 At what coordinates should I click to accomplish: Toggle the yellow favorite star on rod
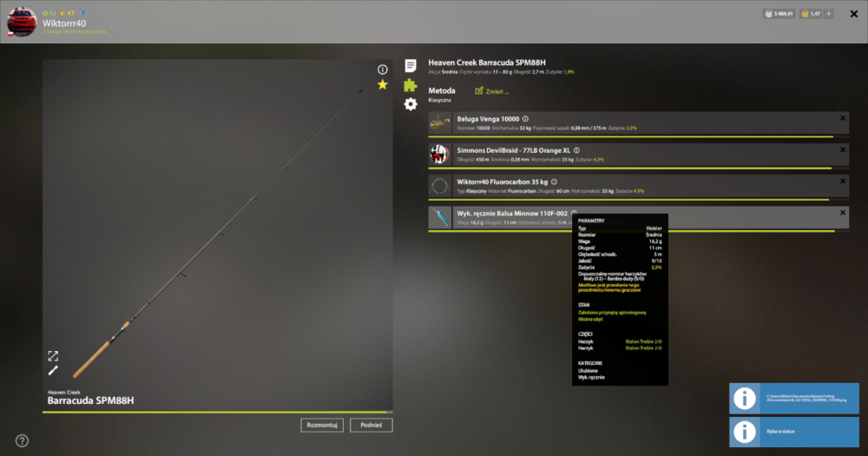tap(383, 85)
